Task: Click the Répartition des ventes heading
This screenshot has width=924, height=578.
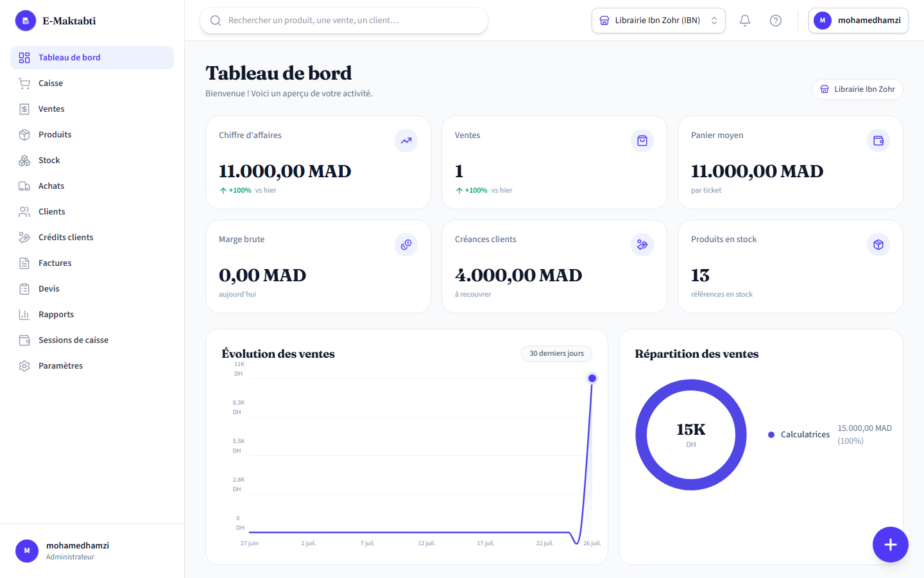Action: 697,354
